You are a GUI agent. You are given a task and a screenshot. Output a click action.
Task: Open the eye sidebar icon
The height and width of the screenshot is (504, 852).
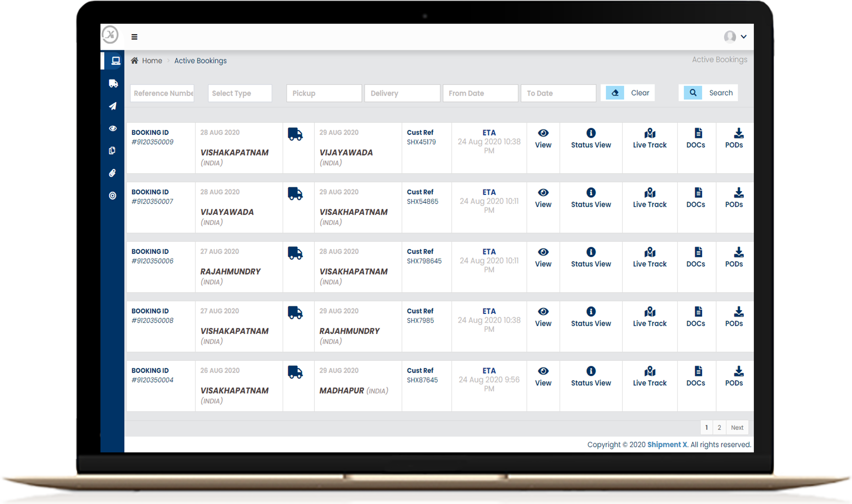click(x=113, y=128)
